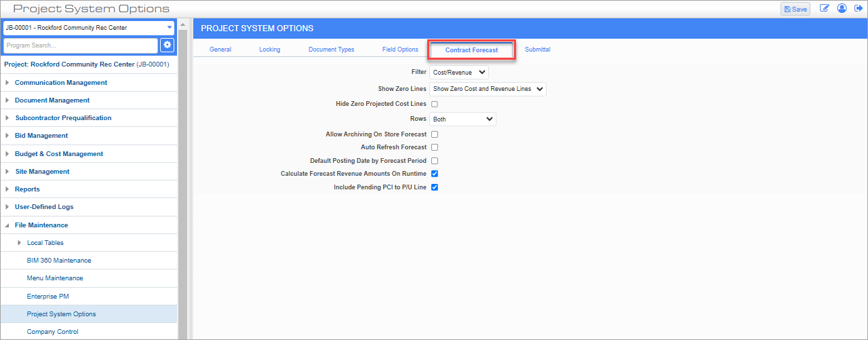Switch to the Submittal tab
This screenshot has height=340, width=868.
538,50
